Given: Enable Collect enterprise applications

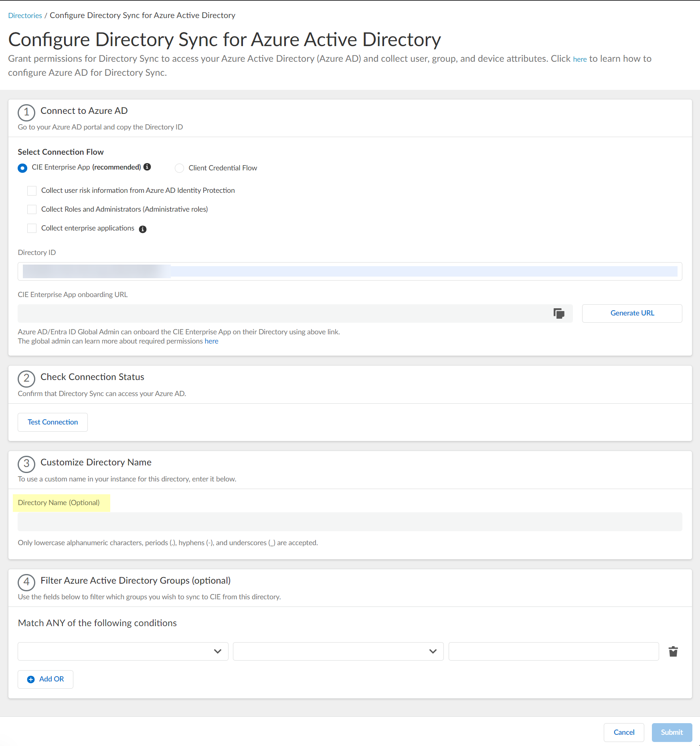Looking at the screenshot, I should tap(32, 228).
